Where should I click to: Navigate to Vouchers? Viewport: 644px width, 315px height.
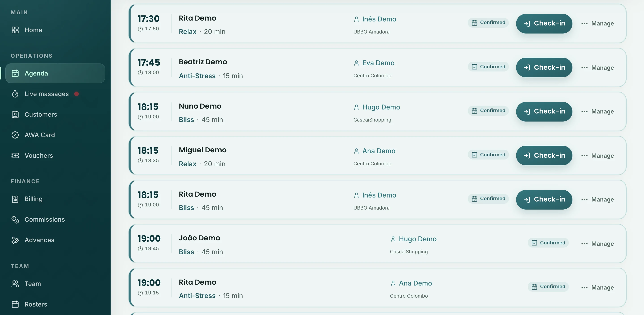(55, 155)
